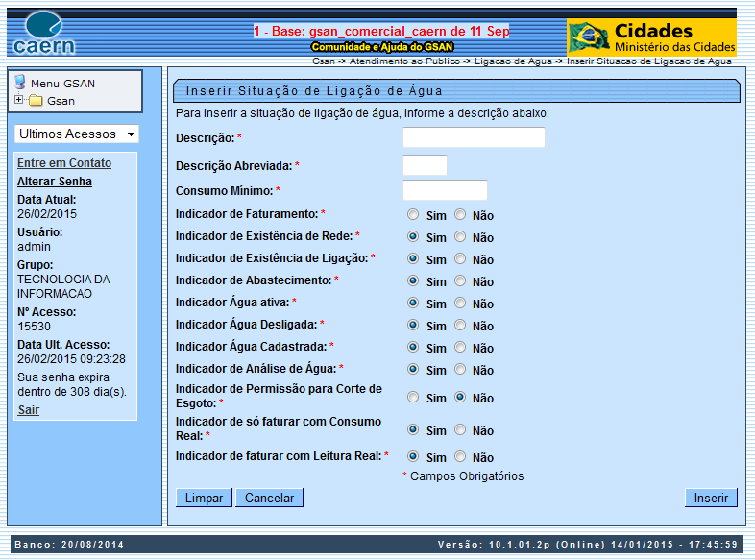Open the Ultimos Acessos dropdown
This screenshot has height=560, width=755.
click(77, 134)
